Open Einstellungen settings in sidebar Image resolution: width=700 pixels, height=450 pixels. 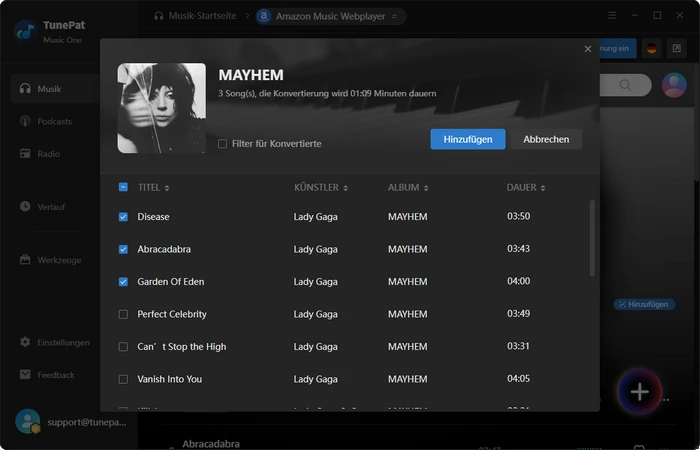pos(55,342)
